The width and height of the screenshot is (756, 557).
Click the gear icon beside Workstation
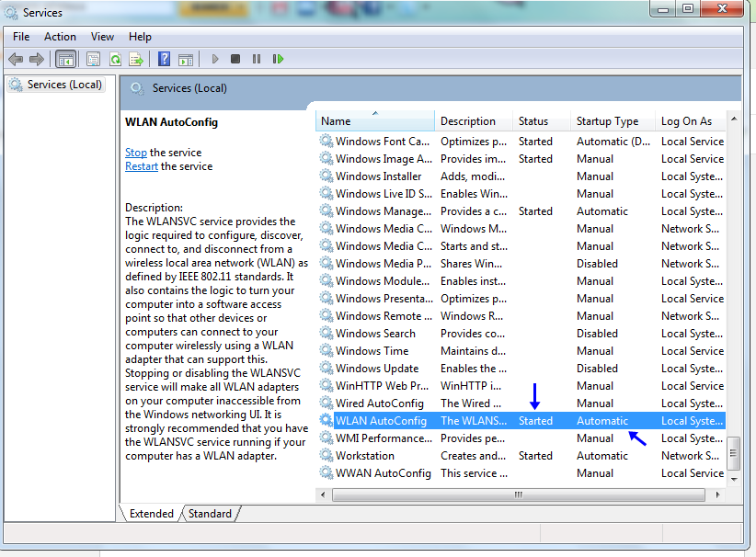coord(326,455)
